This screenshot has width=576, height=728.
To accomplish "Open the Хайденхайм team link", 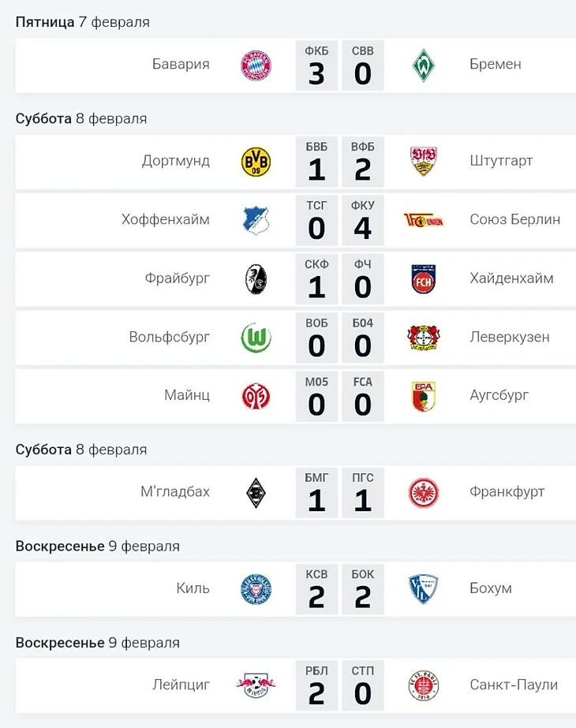I will pyautogui.click(x=511, y=278).
